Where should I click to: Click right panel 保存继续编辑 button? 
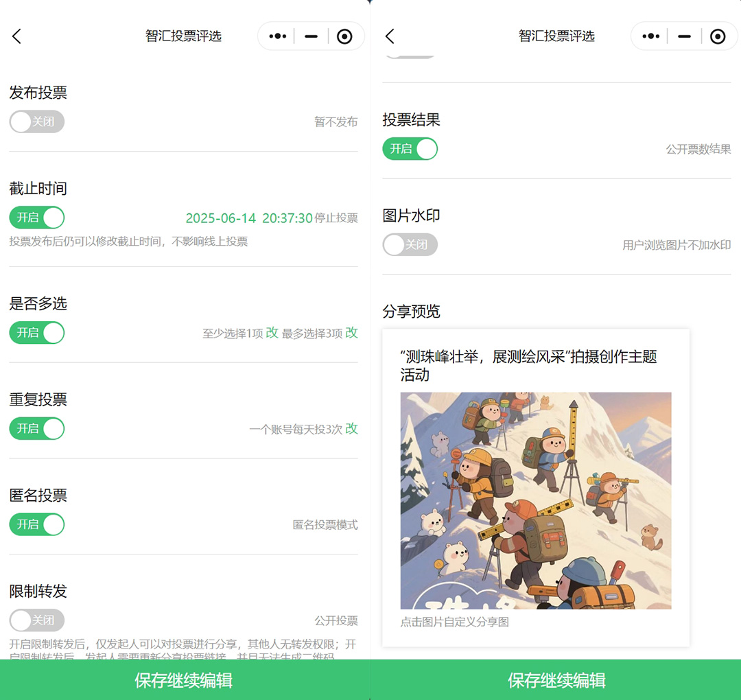tap(556, 679)
